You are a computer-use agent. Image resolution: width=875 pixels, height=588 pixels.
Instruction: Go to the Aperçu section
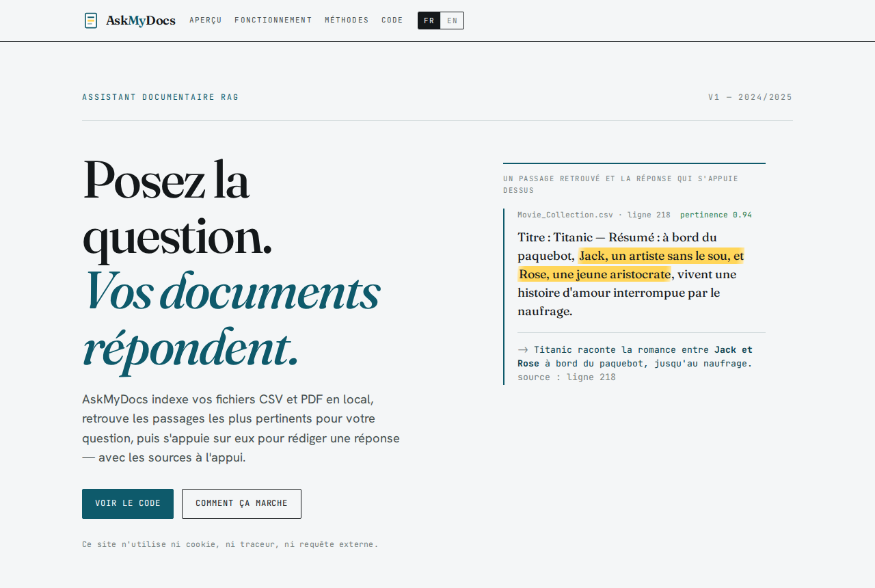206,21
